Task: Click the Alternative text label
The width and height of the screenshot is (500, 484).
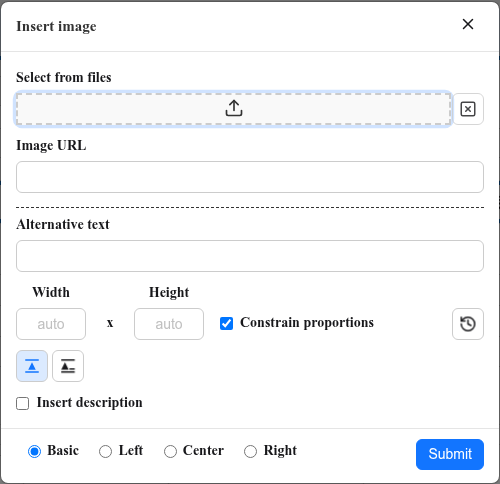Action: [63, 224]
